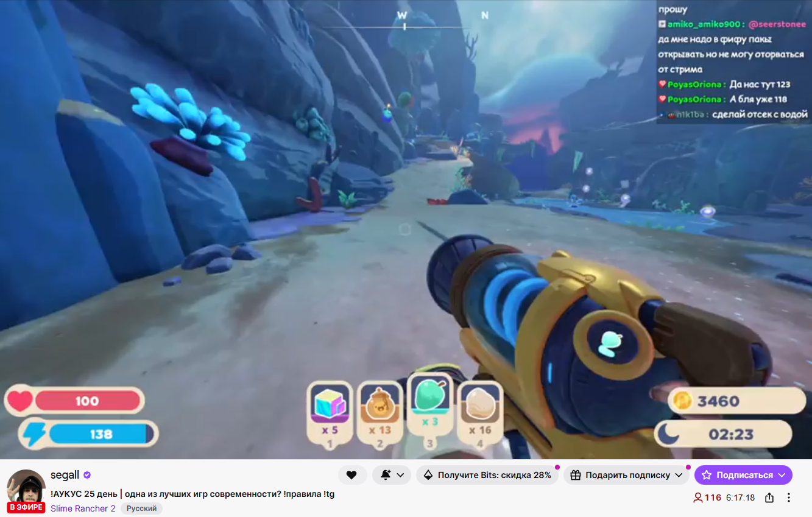
Task: Click the crosshair reticle in the game view
Action: 405,229
